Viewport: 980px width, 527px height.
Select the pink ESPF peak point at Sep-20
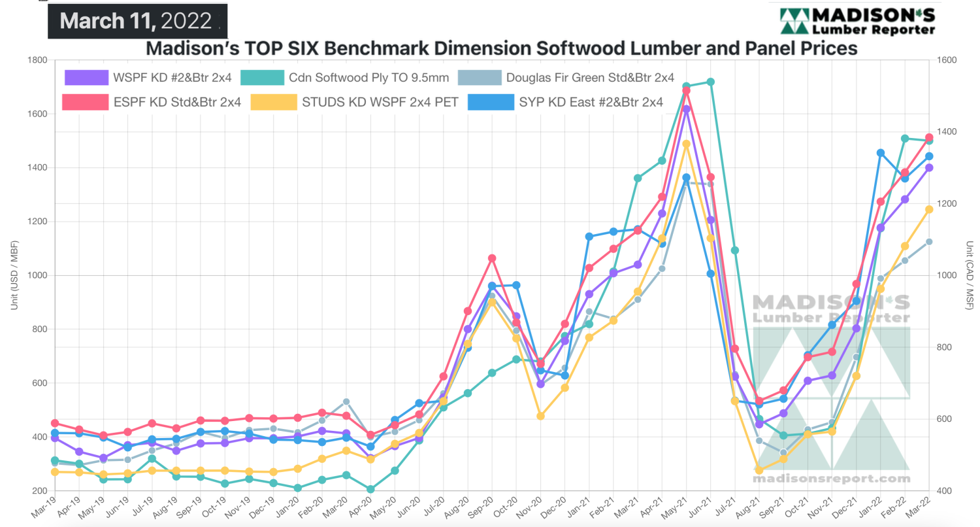click(x=493, y=258)
